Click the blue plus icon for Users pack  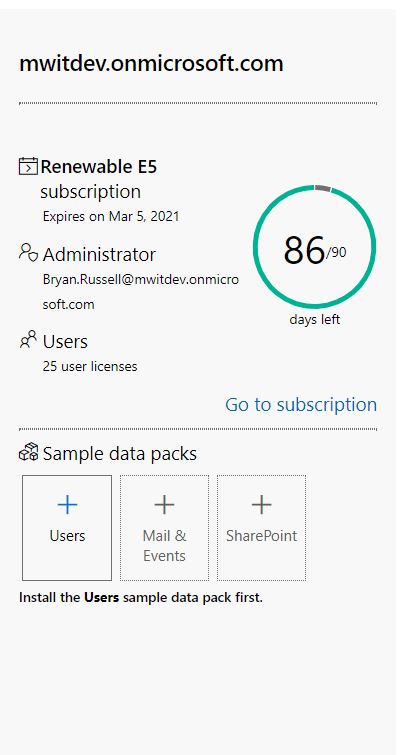pos(67,504)
